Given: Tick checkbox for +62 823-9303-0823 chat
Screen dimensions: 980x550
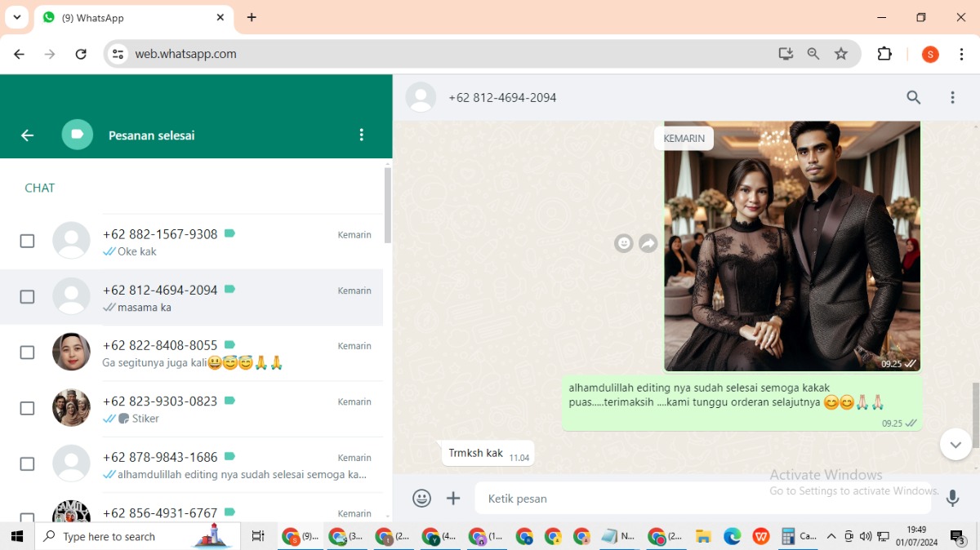Looking at the screenshot, I should point(27,408).
